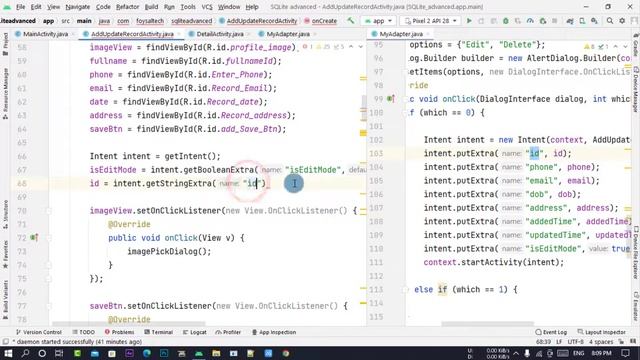Image resolution: width=640 pixels, height=360 pixels.
Task: Select MyAdapter.java tab in left editor
Action: point(288,34)
